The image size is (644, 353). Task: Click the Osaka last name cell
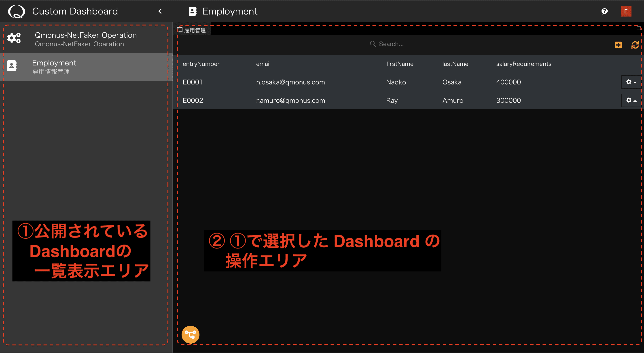click(x=452, y=82)
